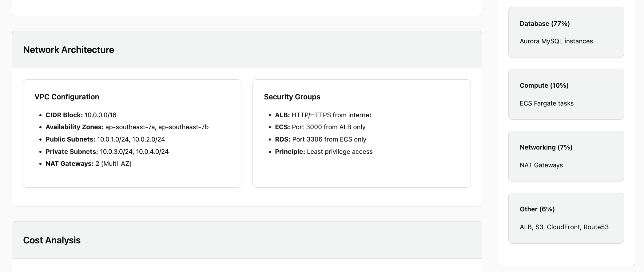Select the Networking (7%) cost card title
644x272 pixels.
(x=546, y=147)
